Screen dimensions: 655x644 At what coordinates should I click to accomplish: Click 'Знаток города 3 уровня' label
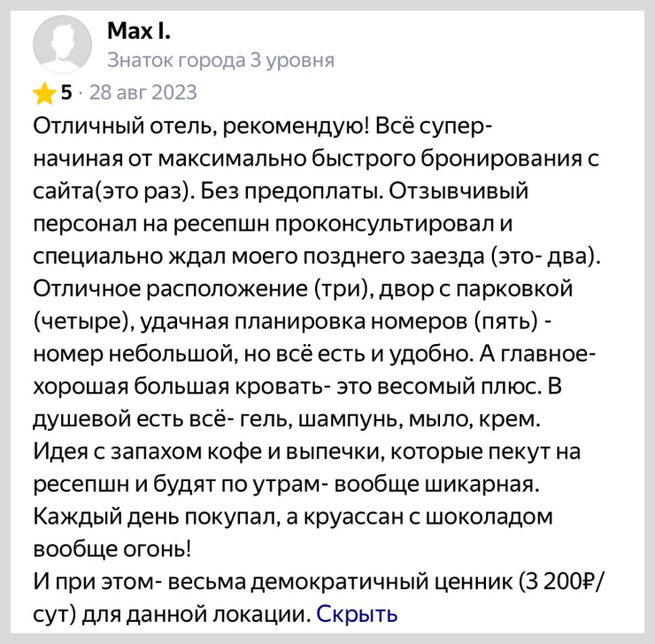click(220, 60)
